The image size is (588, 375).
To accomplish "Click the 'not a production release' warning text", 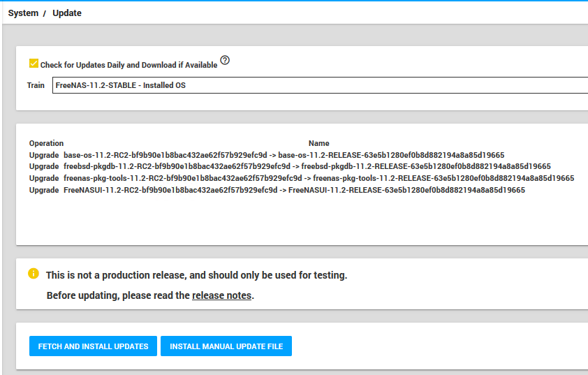I will [196, 275].
